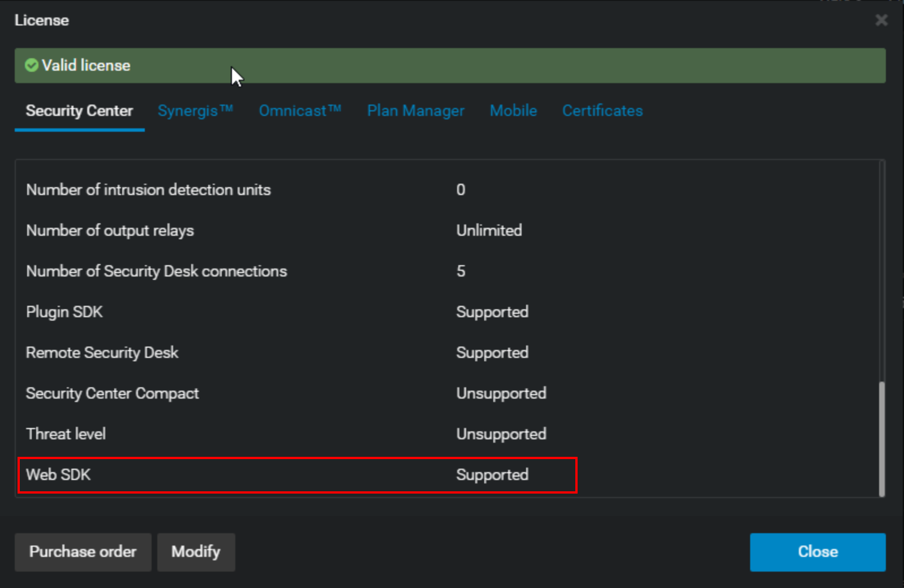Go to the Plan Manager tab
This screenshot has height=588, width=904.
click(416, 111)
